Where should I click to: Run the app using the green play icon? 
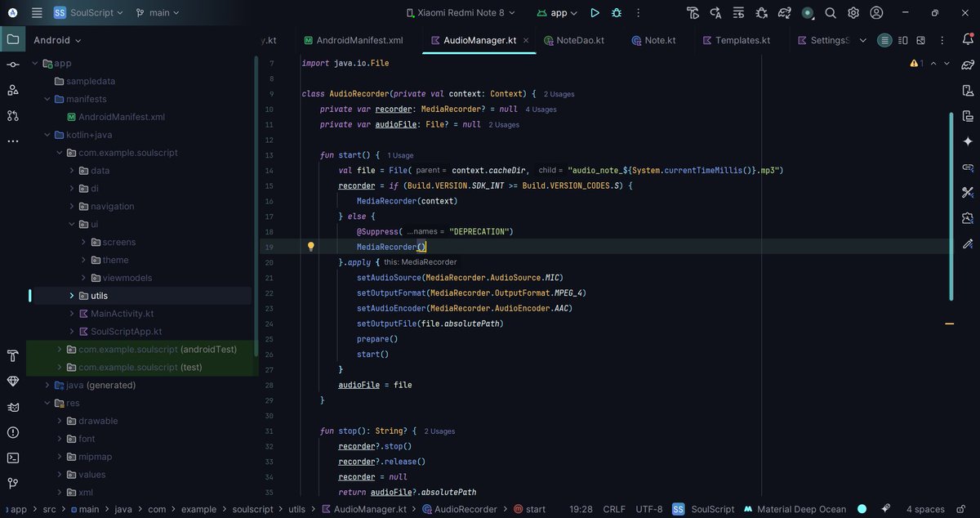pyautogui.click(x=595, y=12)
